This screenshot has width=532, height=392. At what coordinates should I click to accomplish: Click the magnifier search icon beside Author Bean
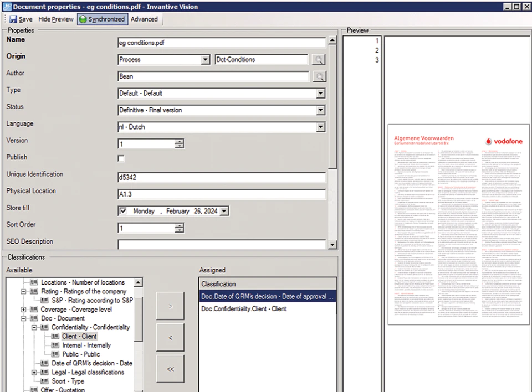(319, 76)
